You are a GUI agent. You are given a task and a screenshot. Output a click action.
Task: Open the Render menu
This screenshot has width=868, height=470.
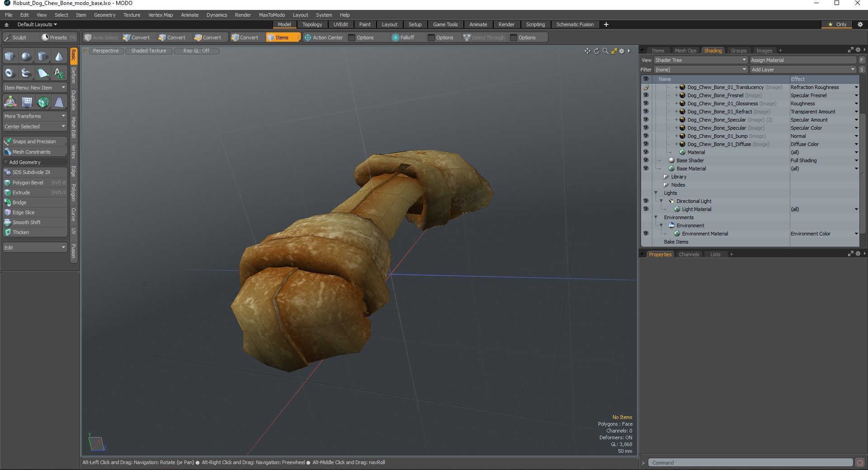(x=243, y=15)
